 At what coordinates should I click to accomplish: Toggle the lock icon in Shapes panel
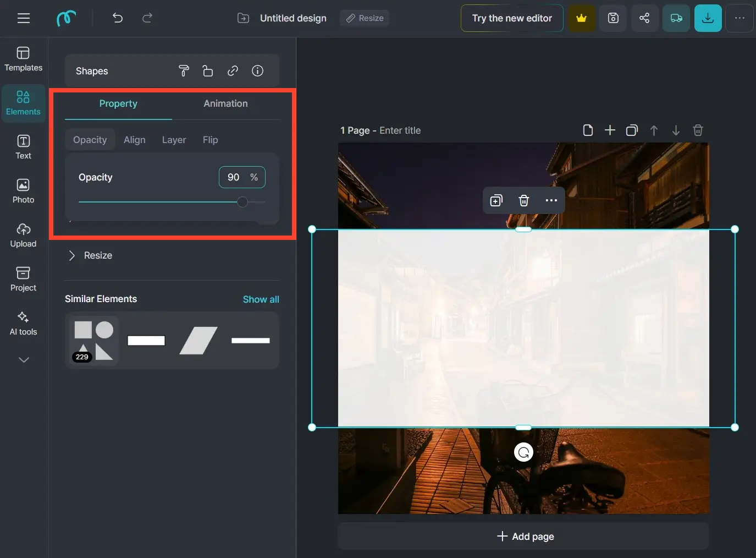[207, 71]
